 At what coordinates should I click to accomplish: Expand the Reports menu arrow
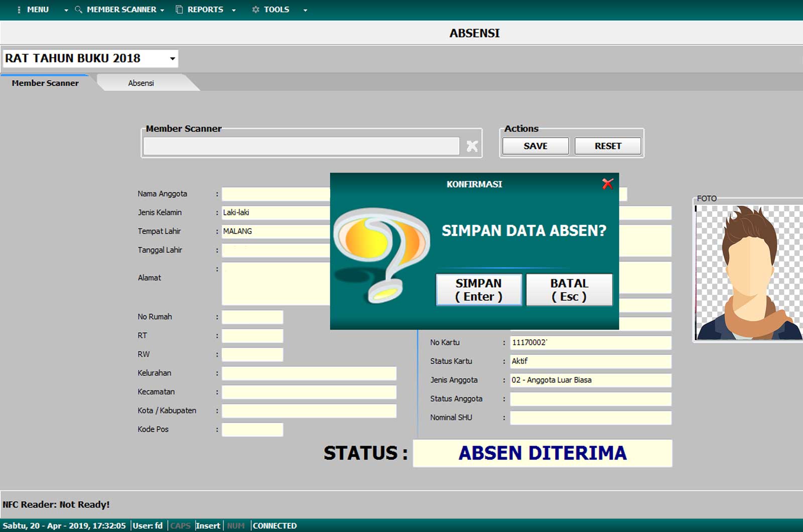pyautogui.click(x=234, y=10)
